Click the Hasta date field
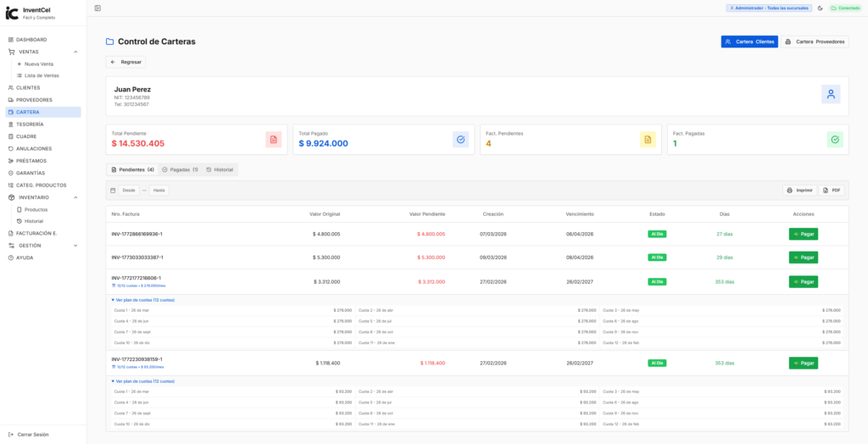 pyautogui.click(x=159, y=191)
